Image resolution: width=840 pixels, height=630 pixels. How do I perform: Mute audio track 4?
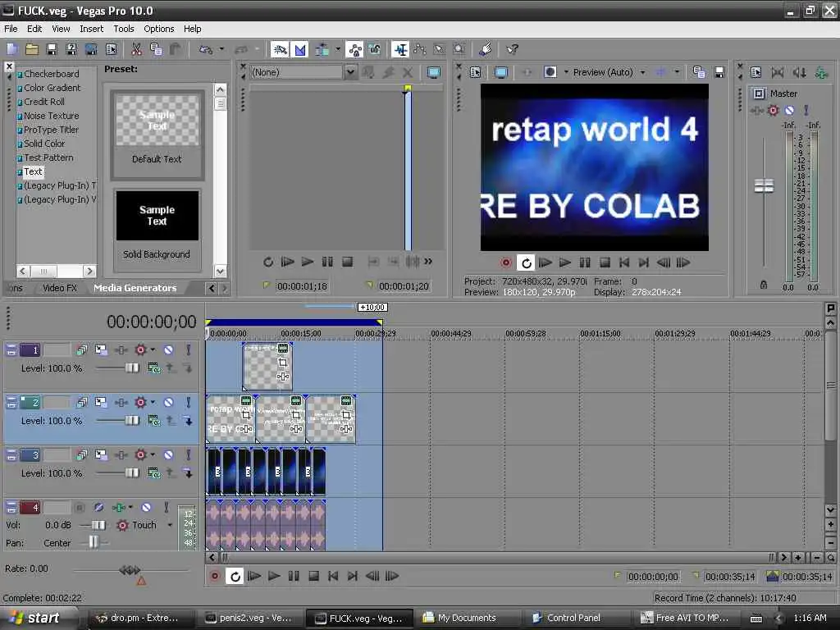(x=146, y=507)
